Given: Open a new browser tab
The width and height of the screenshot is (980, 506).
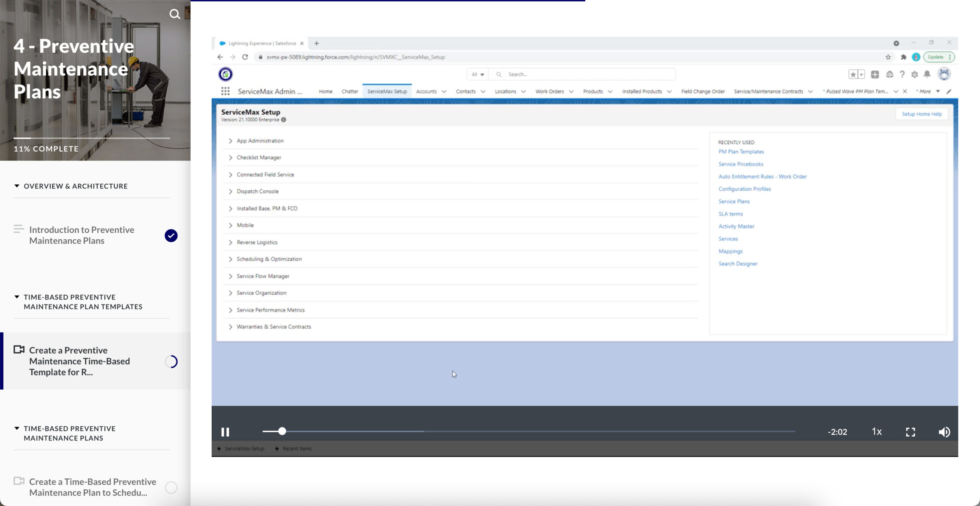Looking at the screenshot, I should pyautogui.click(x=317, y=43).
